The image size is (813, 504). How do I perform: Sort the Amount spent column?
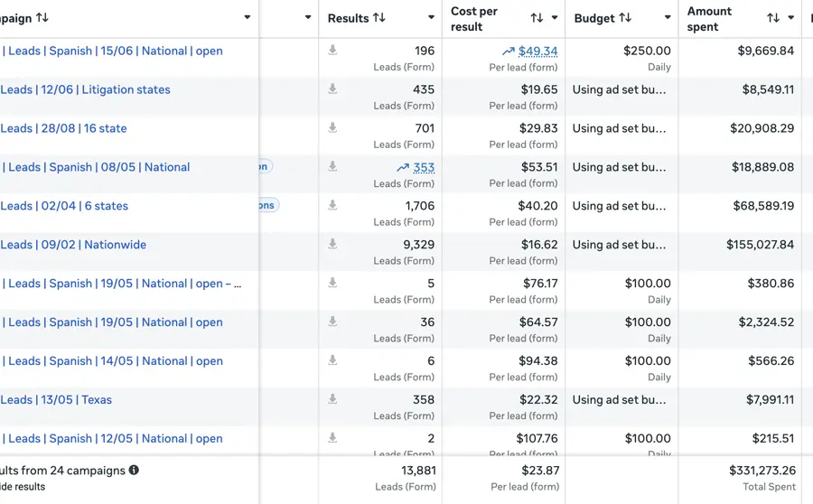(773, 18)
